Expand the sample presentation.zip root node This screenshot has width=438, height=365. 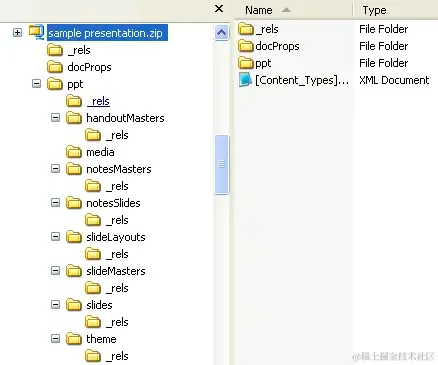coord(17,33)
